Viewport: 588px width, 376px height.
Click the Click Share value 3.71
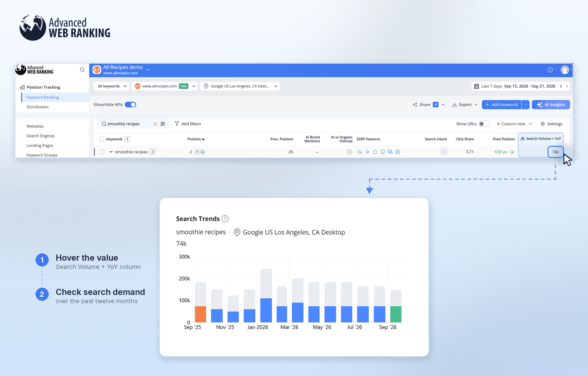pyautogui.click(x=470, y=152)
